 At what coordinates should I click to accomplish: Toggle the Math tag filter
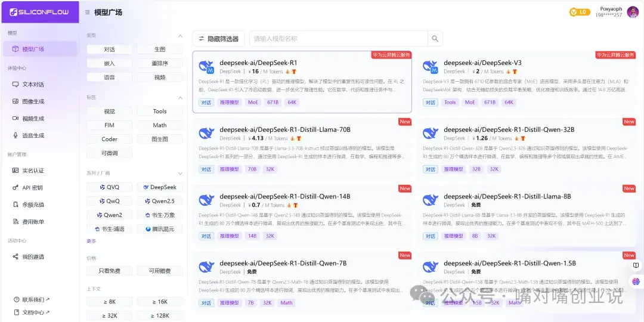coord(160,125)
